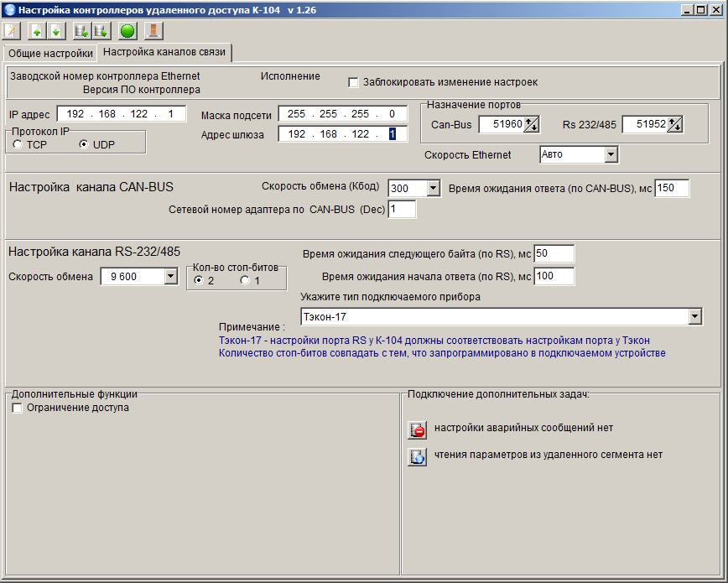Click the Can-Bus port number spinner
The image size is (728, 583).
tap(532, 124)
